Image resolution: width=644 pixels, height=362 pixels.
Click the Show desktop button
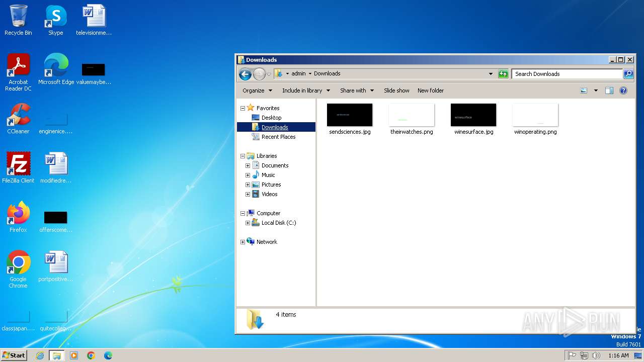(638, 355)
